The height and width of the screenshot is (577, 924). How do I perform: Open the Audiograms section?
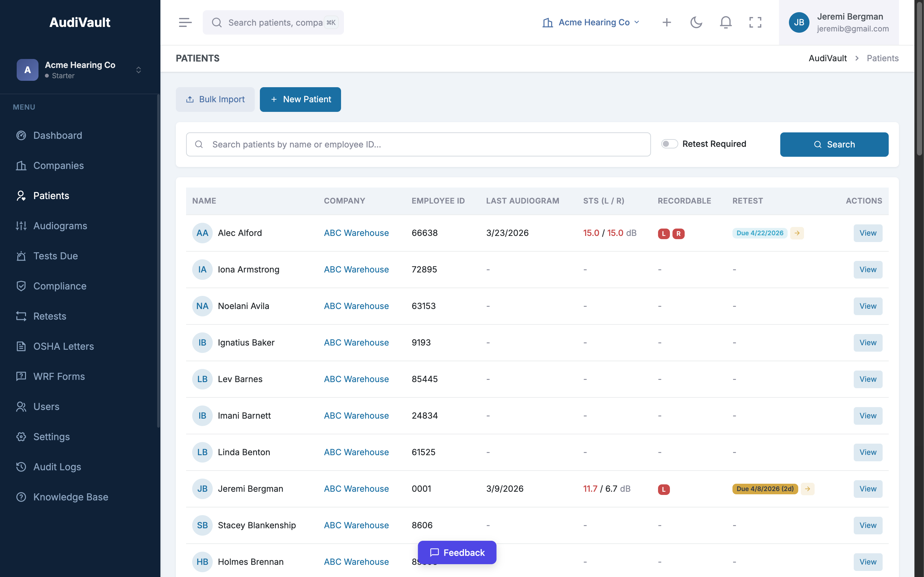(60, 226)
